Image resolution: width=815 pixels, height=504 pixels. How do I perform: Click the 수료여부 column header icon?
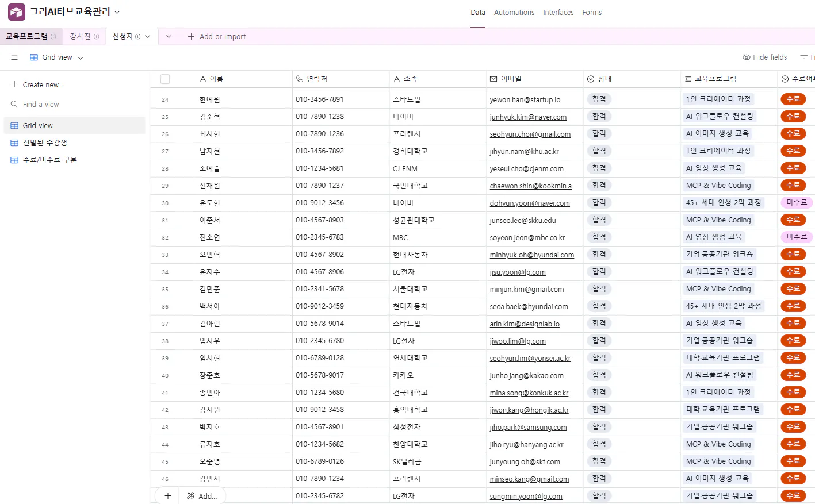coord(785,79)
